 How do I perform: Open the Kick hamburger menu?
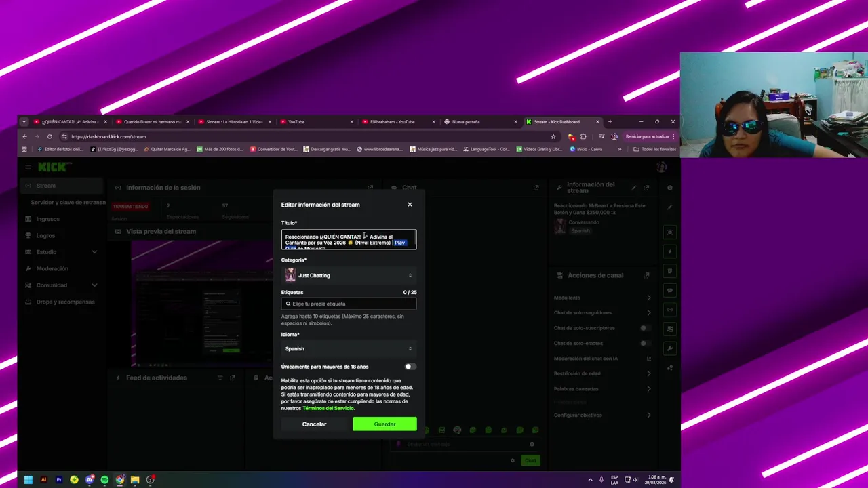coord(28,167)
